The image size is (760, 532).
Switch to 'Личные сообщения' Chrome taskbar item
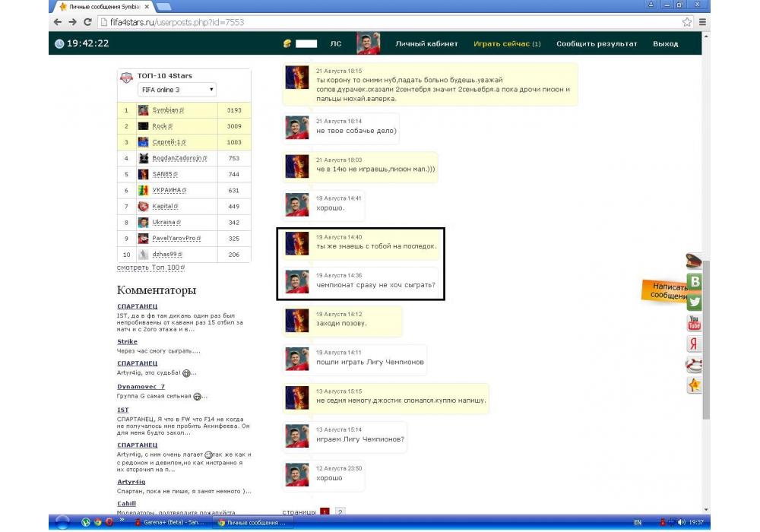point(253,522)
